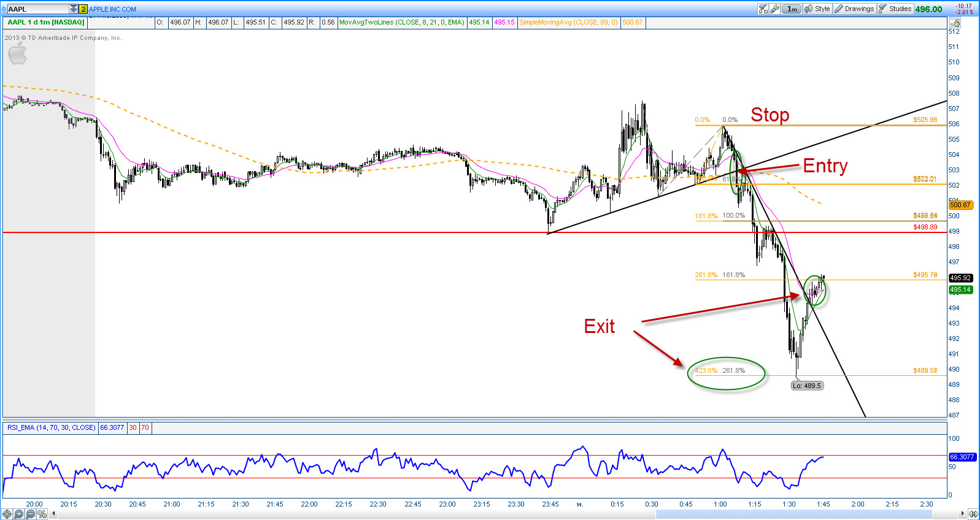The width and height of the screenshot is (980, 520).
Task: Click the zoom out magnifier icon
Action: (x=31, y=514)
